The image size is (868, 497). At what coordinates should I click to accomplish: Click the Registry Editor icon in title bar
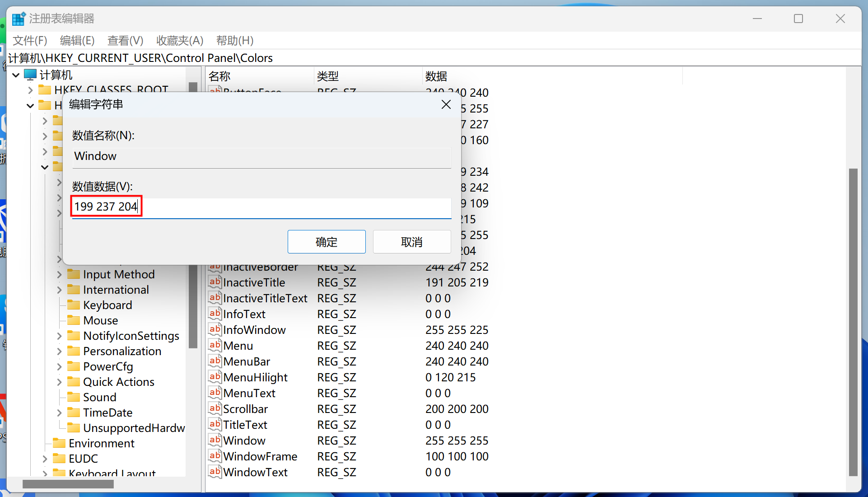tap(19, 19)
